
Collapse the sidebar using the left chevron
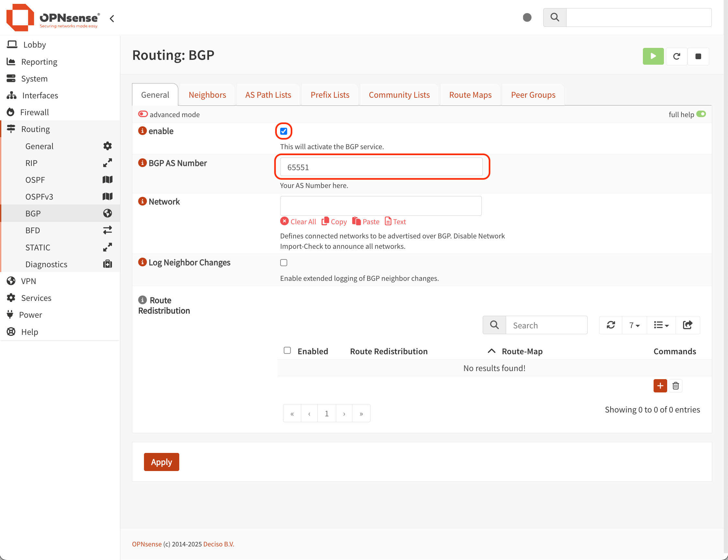click(x=112, y=18)
